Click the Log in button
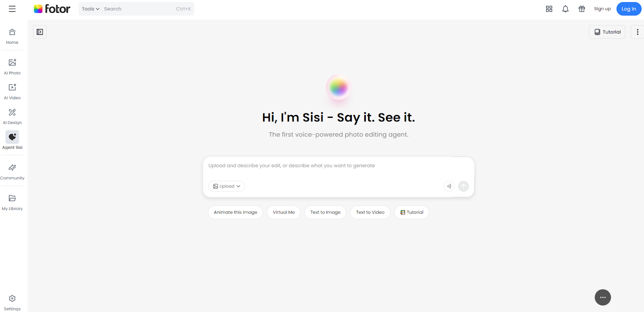This screenshot has height=312, width=644. tap(629, 9)
